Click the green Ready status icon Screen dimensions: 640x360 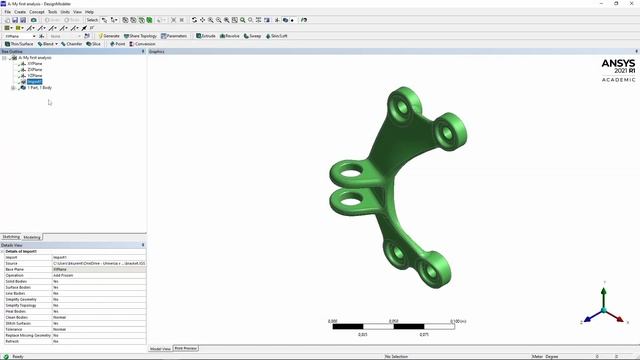tap(6, 357)
